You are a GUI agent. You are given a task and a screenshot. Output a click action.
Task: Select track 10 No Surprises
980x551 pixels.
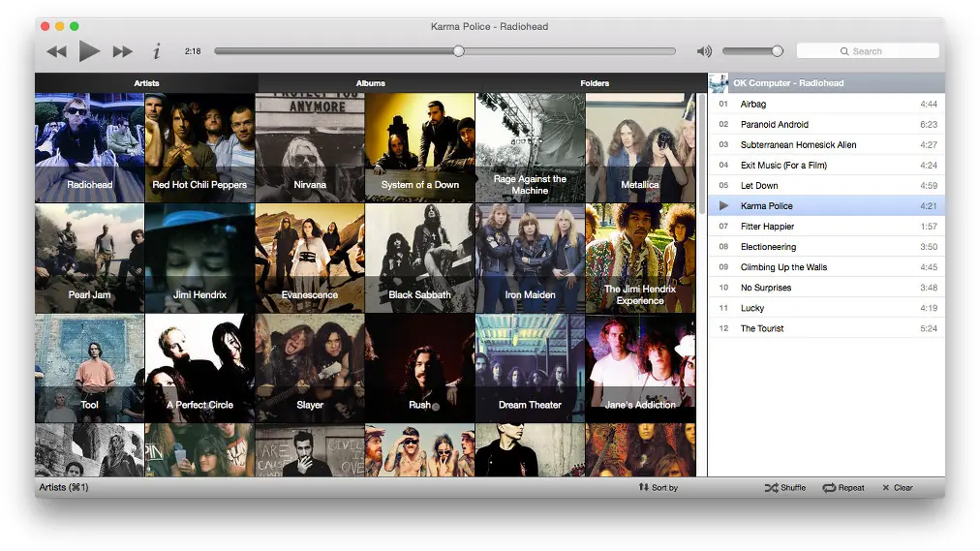pos(826,288)
